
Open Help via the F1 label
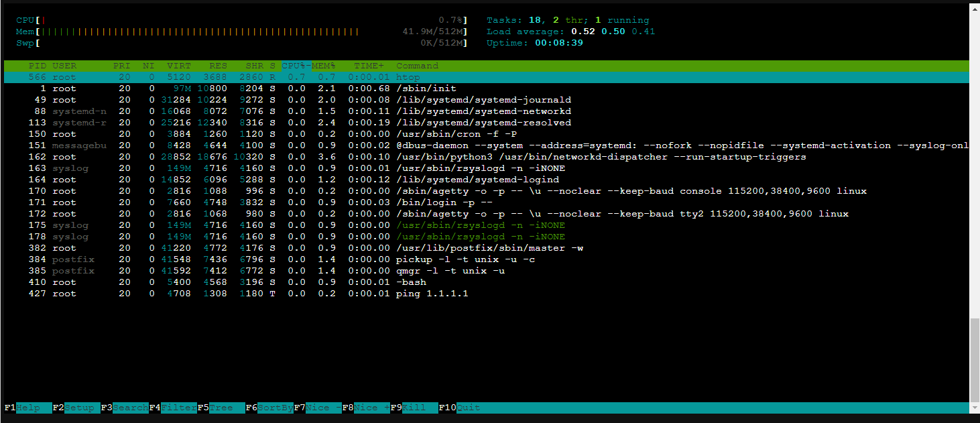pyautogui.click(x=27, y=407)
